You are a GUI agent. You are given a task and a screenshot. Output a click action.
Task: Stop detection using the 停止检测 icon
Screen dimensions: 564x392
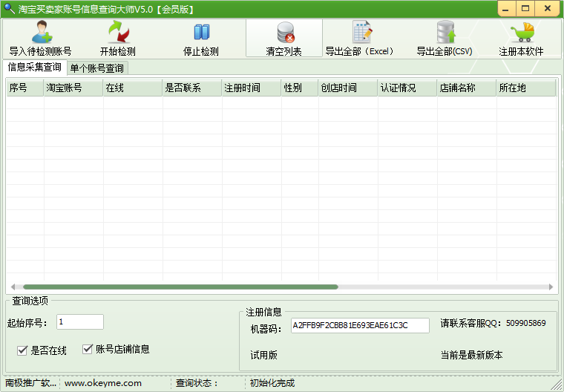(x=201, y=32)
